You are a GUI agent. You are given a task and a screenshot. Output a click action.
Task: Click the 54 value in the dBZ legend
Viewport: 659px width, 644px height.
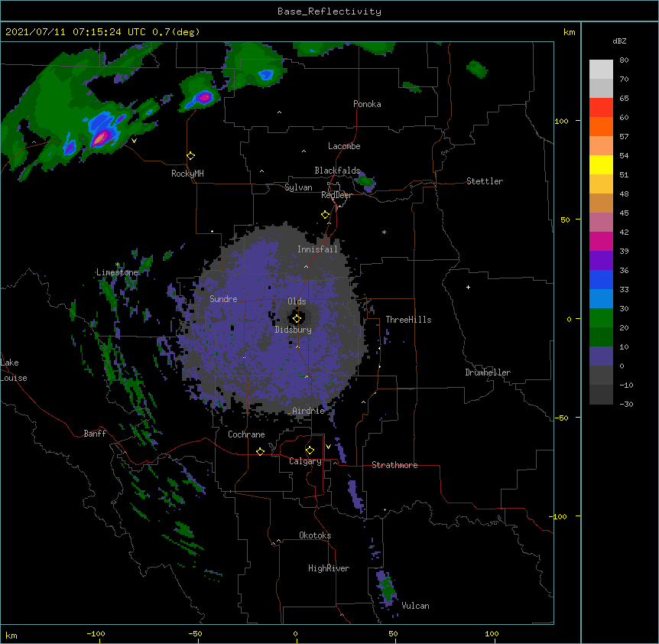[624, 155]
